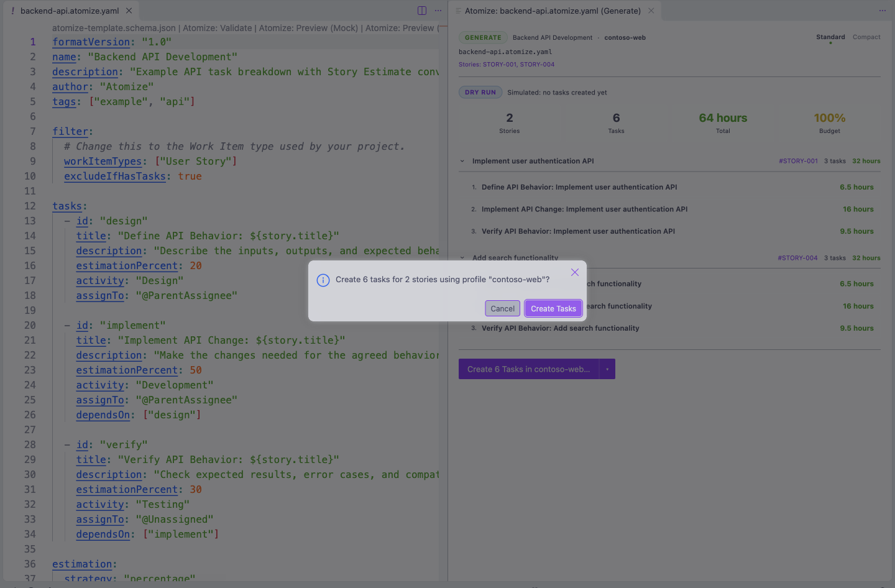Cancel the task creation dialog
The image size is (895, 588).
click(x=502, y=308)
